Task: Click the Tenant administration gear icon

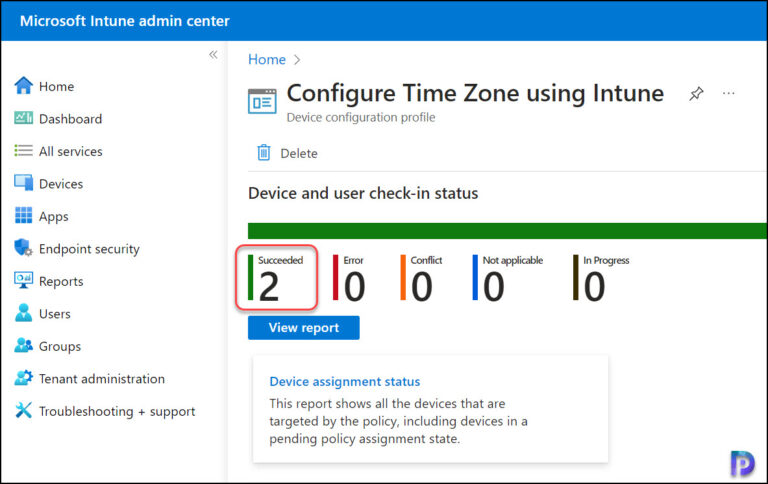Action: (23, 378)
